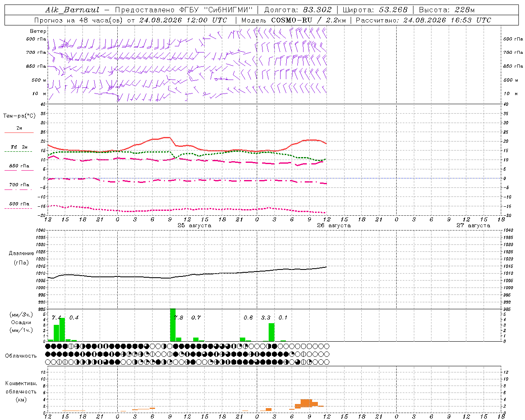Click the 26 августа date label
This screenshot has height=420, width=525.
334,226
